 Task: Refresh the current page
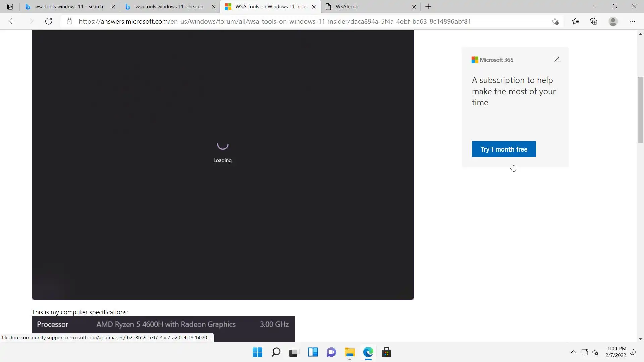(49, 21)
